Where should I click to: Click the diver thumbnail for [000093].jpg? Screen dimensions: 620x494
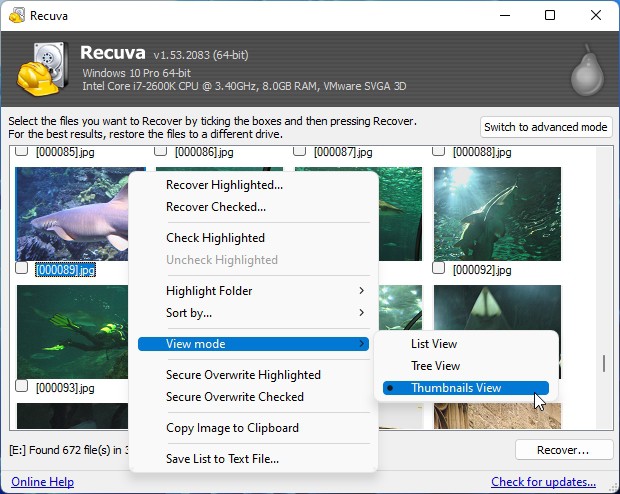pos(72,332)
